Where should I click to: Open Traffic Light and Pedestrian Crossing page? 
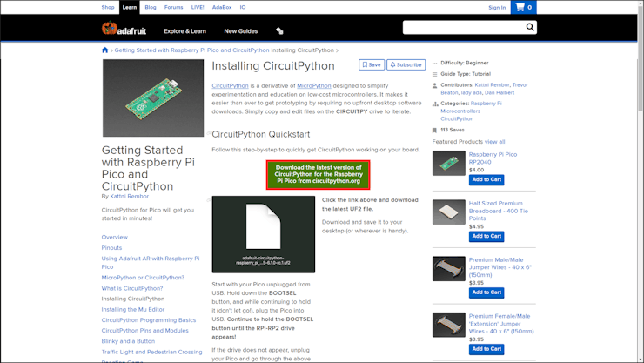[152, 352]
